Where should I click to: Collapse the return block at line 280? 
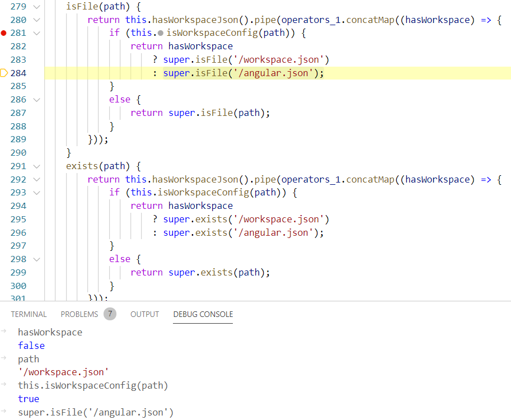coord(37,20)
